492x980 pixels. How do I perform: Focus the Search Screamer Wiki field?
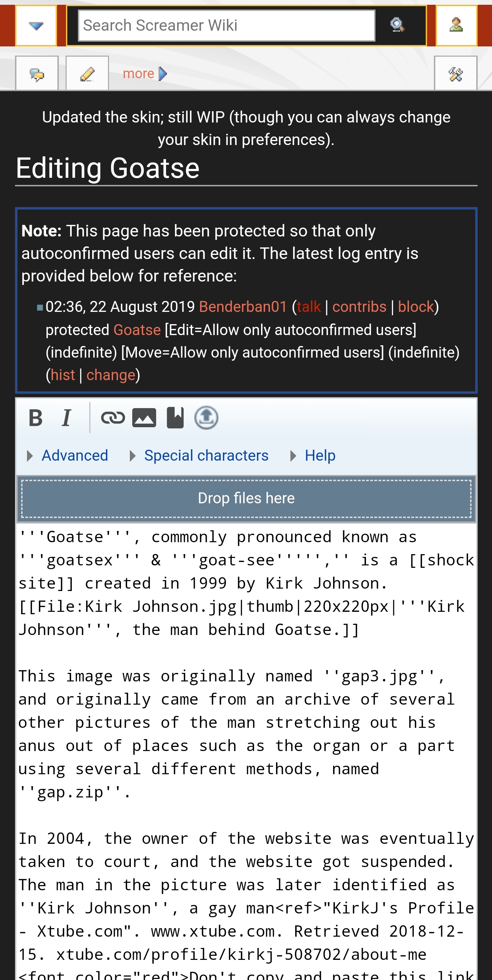(227, 26)
